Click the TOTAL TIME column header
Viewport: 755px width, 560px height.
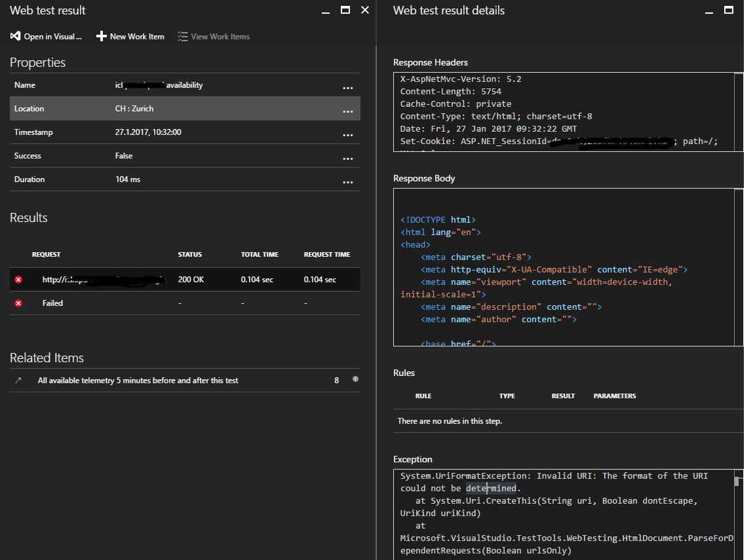pos(260,255)
